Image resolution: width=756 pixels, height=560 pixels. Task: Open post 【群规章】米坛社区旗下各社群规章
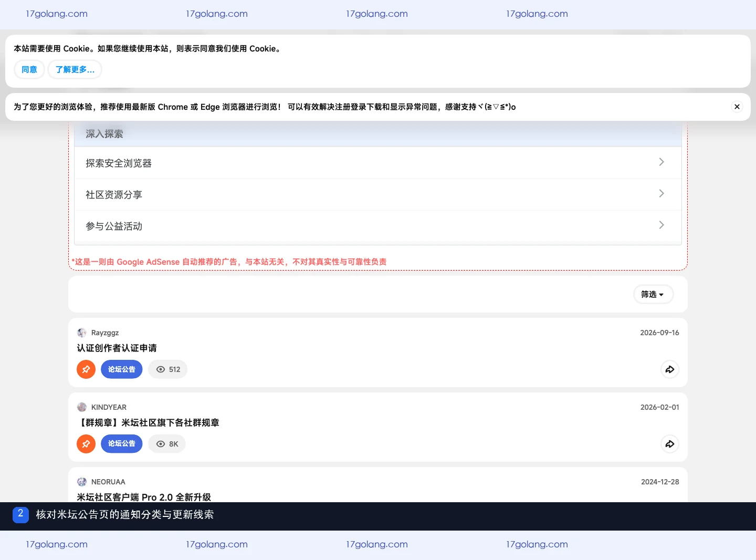click(x=148, y=423)
